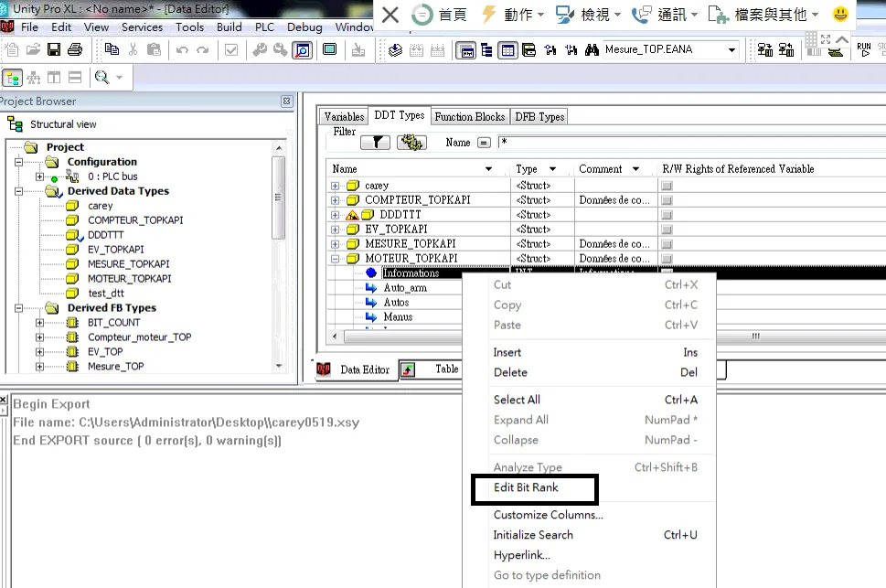This screenshot has width=886, height=588.
Task: Click the horizontal split views icon
Action: (x=75, y=78)
